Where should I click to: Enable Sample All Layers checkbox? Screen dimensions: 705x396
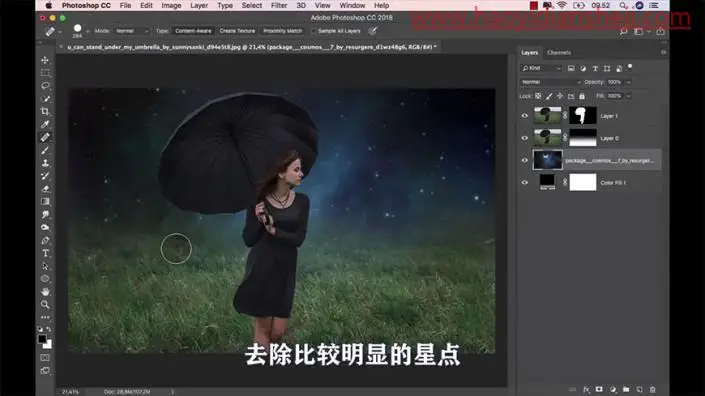tap(313, 31)
